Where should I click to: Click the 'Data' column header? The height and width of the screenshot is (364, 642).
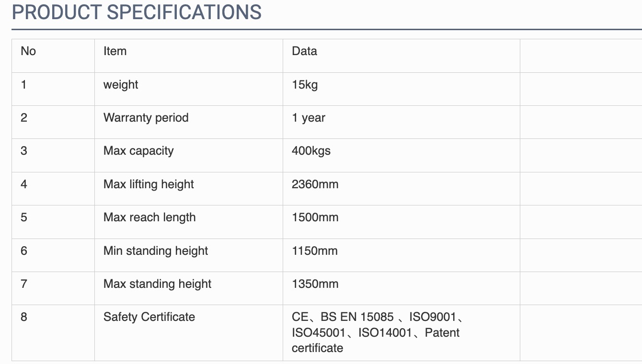tap(305, 51)
